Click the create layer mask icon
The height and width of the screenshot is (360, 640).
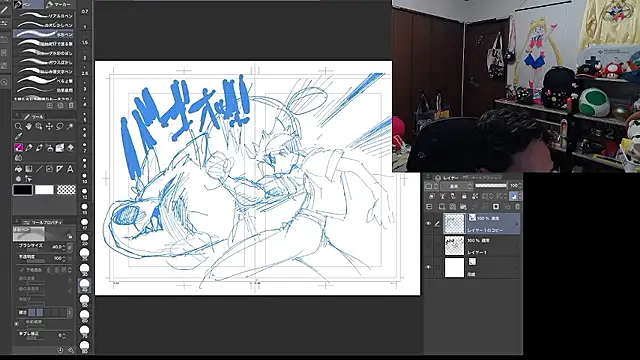[496, 207]
